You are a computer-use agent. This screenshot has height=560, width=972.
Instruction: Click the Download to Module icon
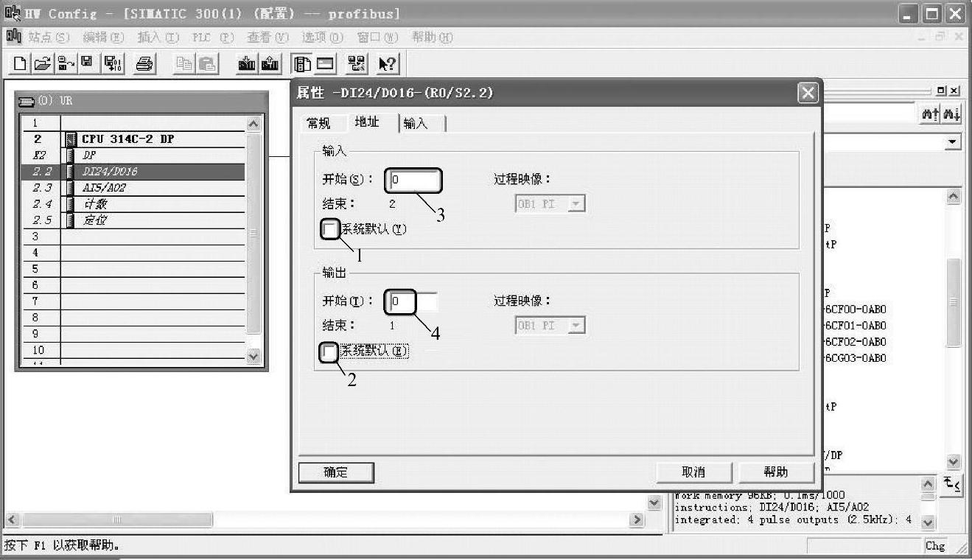click(x=247, y=65)
